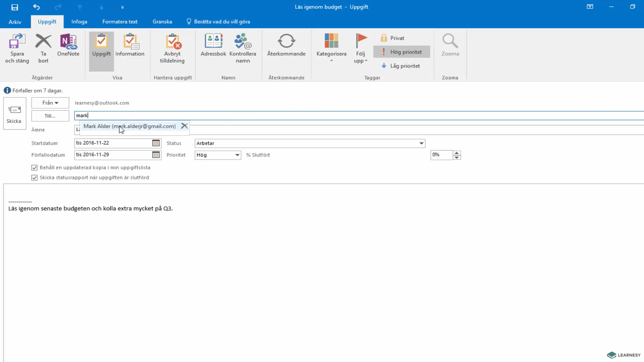Toggle Hög prioritet tag

(402, 52)
